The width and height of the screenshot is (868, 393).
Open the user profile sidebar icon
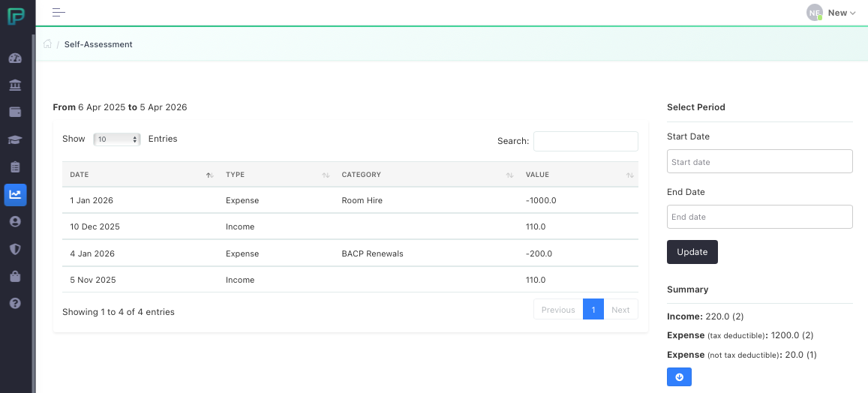(15, 221)
